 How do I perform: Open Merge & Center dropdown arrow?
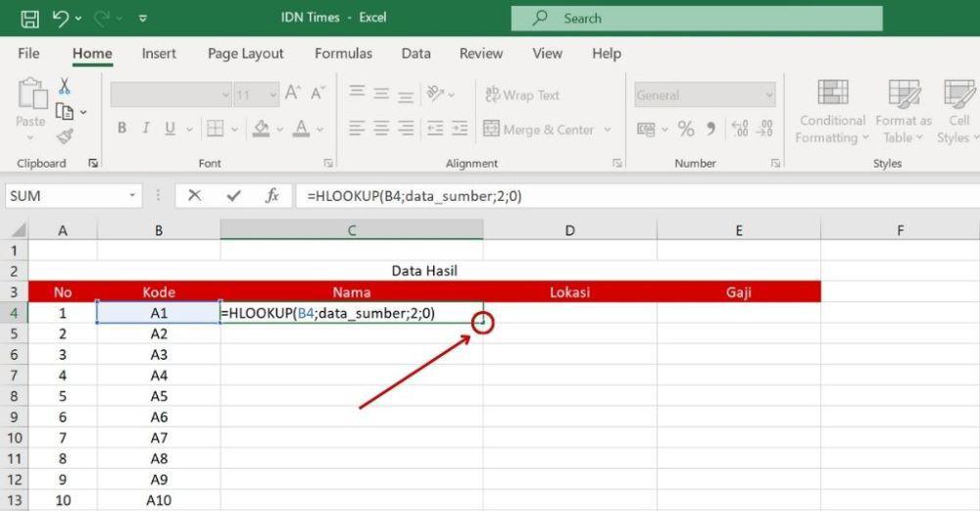tap(607, 130)
